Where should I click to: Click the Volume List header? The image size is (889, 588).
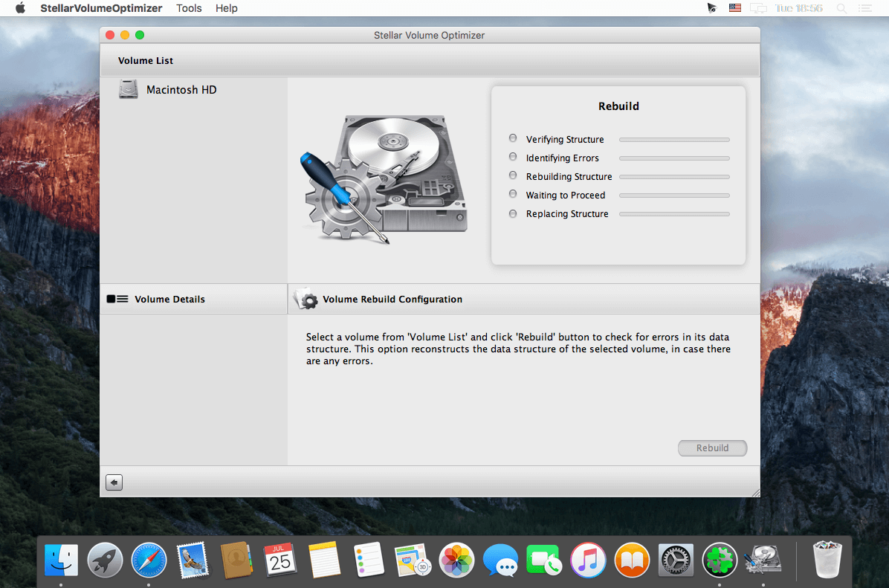146,61
